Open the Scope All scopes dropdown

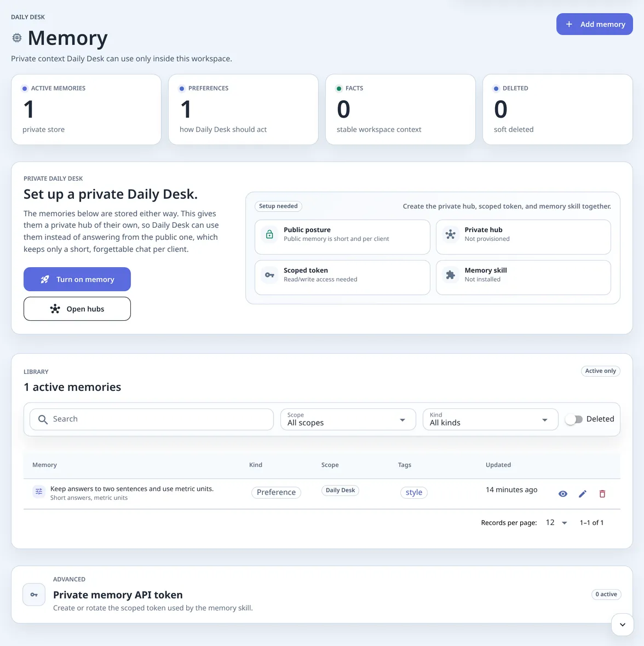pos(348,419)
